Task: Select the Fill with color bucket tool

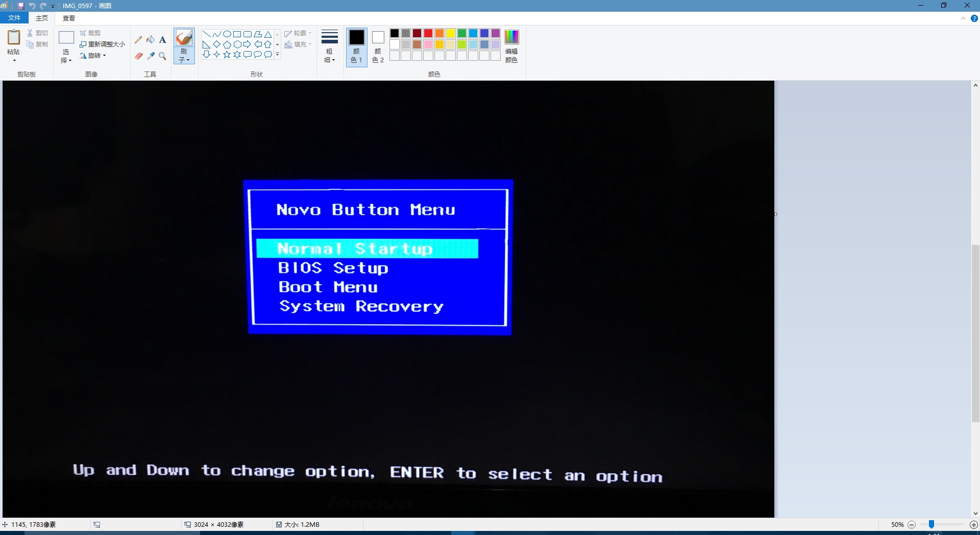Action: coord(151,40)
